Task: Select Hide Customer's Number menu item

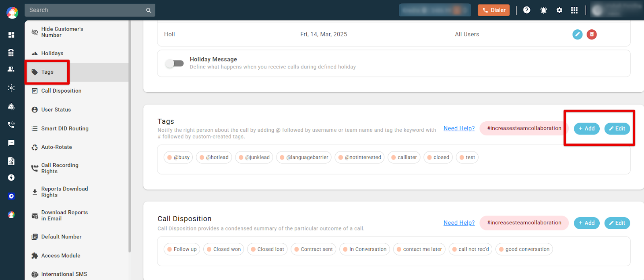Action: (x=76, y=32)
